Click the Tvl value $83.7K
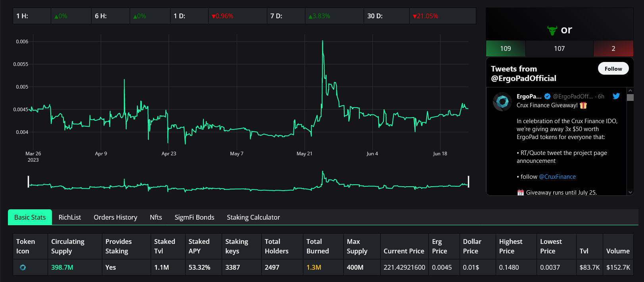 tap(590, 267)
